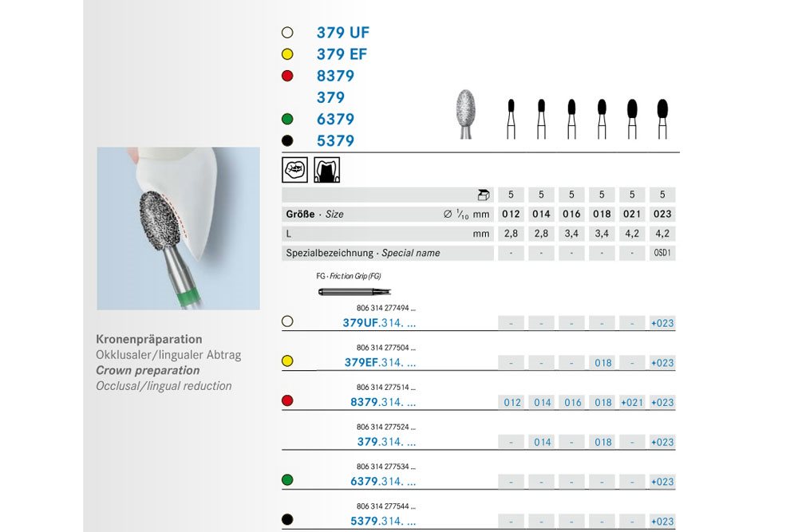Pick the yellow circle next to 379 EF heading
Image resolution: width=798 pixels, height=532 pixels.
287,55
